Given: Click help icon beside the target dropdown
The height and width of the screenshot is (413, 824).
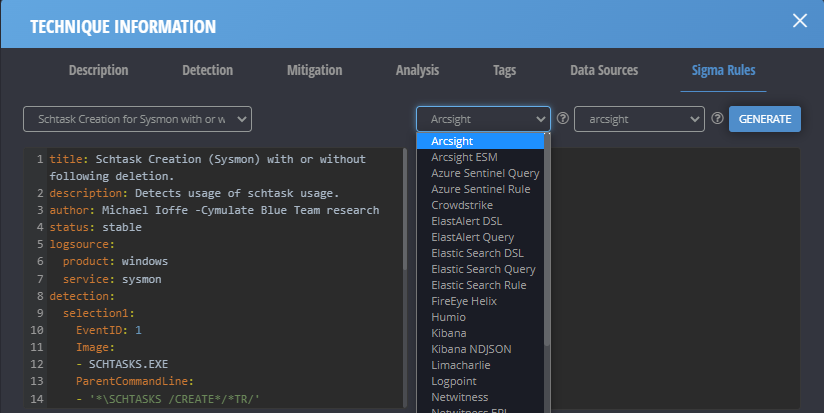Looking at the screenshot, I should [x=562, y=118].
